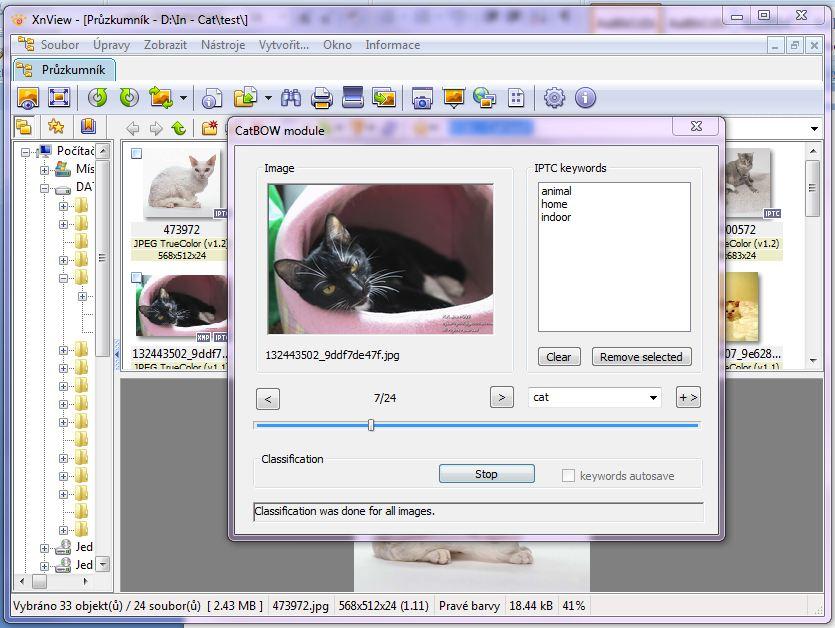This screenshot has height=628, width=835.
Task: Click the Clear keywords button
Action: (559, 357)
